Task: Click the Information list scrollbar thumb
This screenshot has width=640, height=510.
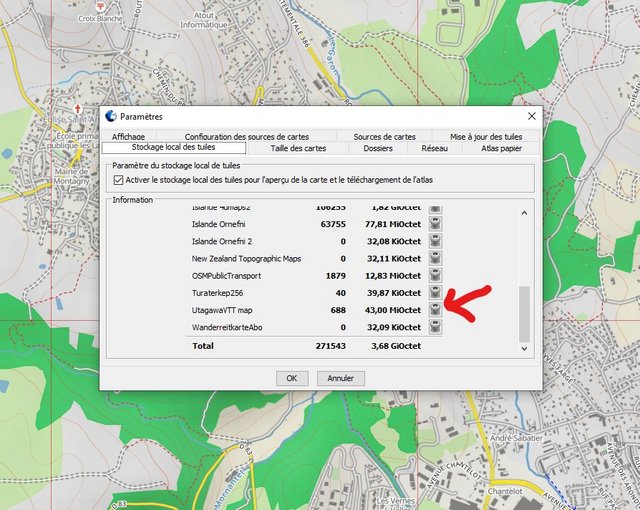Action: click(x=524, y=314)
